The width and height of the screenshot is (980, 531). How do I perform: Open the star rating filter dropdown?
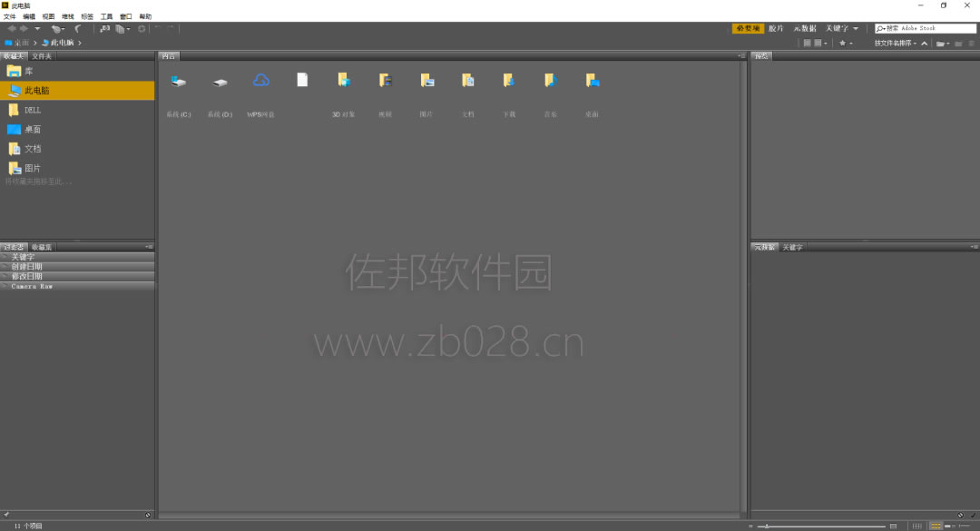pyautogui.click(x=846, y=44)
